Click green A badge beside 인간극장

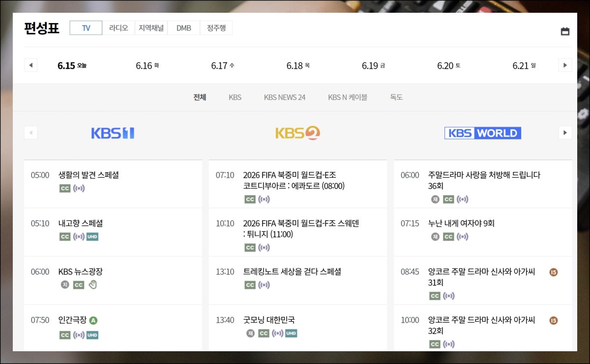coord(93,320)
